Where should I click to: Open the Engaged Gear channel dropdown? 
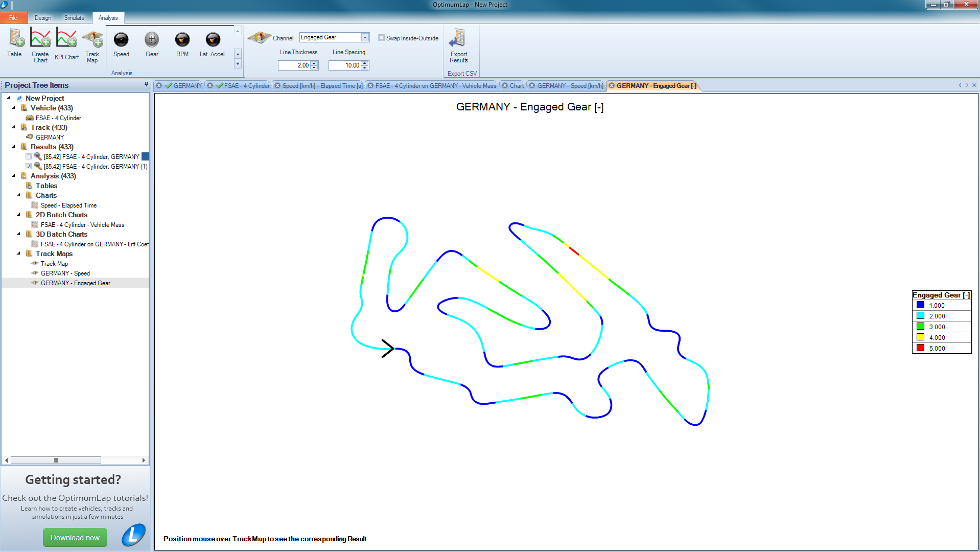[x=364, y=37]
